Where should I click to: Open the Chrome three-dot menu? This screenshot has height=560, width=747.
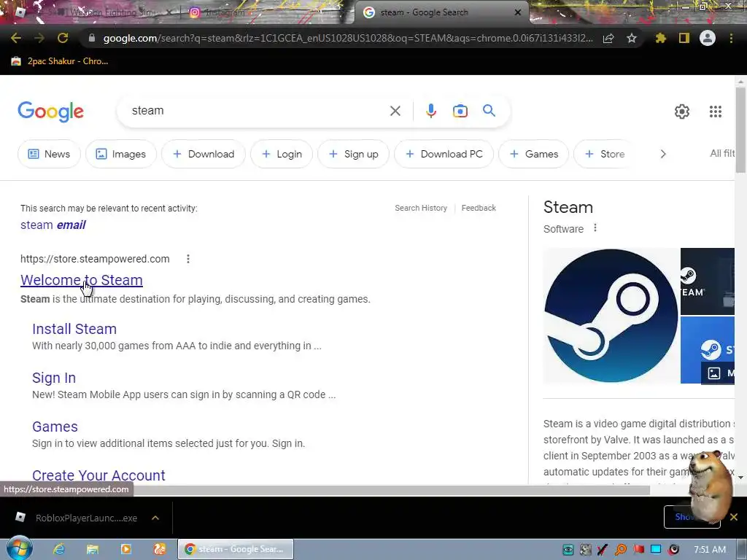click(731, 38)
